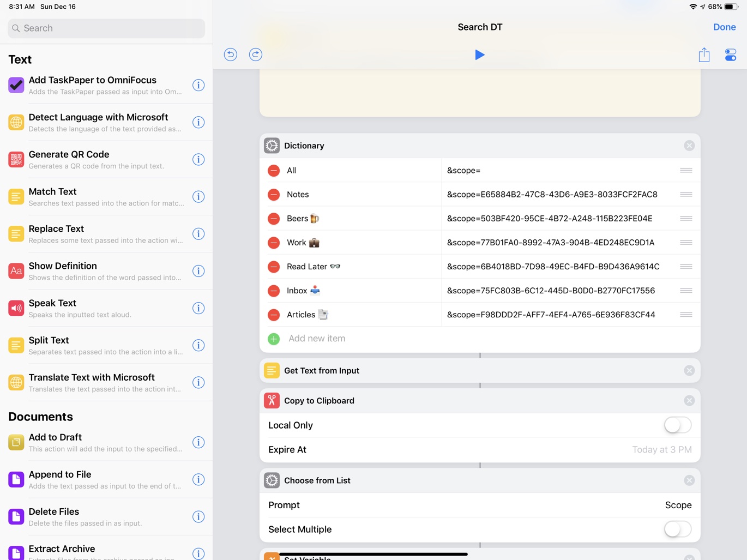The height and width of the screenshot is (560, 747).
Task: Delete the Articles dictionary item
Action: tap(274, 315)
